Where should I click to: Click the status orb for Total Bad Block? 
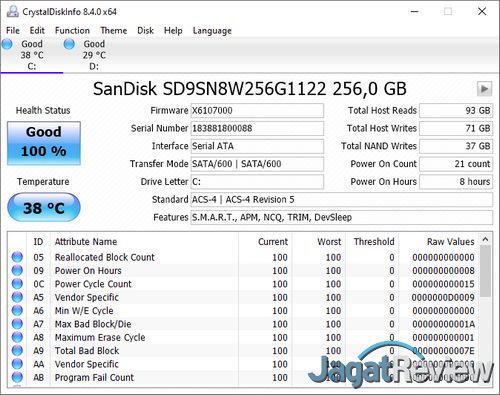coord(17,350)
